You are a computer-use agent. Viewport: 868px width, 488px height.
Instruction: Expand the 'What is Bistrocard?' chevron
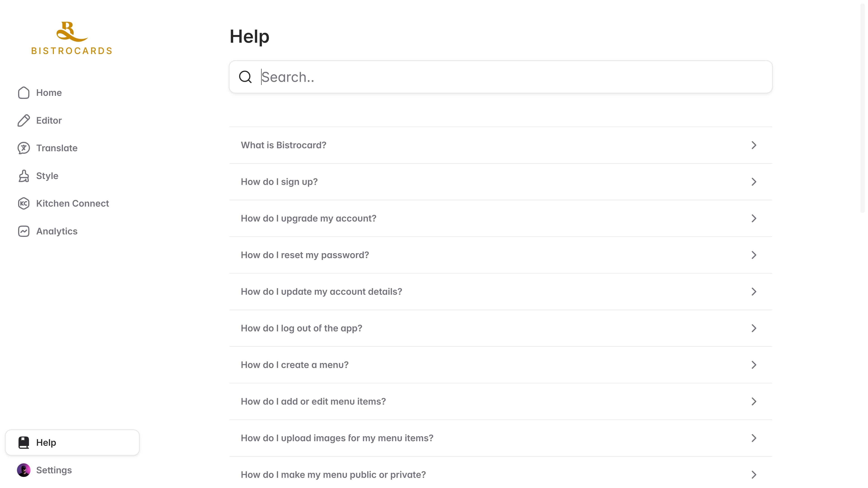(754, 145)
